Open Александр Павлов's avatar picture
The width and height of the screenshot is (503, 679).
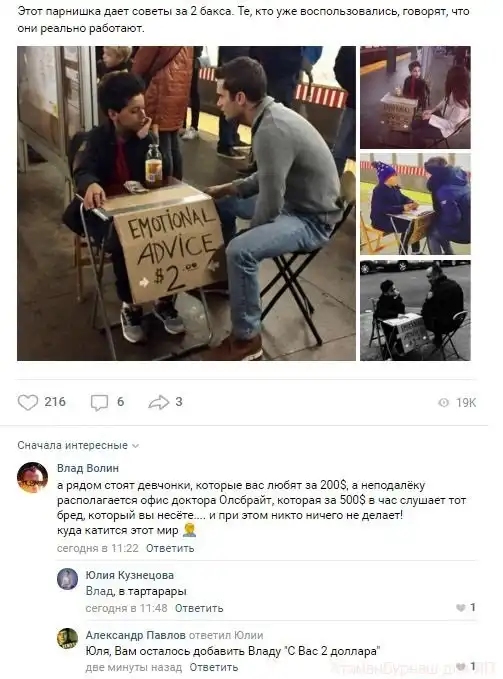click(x=68, y=639)
